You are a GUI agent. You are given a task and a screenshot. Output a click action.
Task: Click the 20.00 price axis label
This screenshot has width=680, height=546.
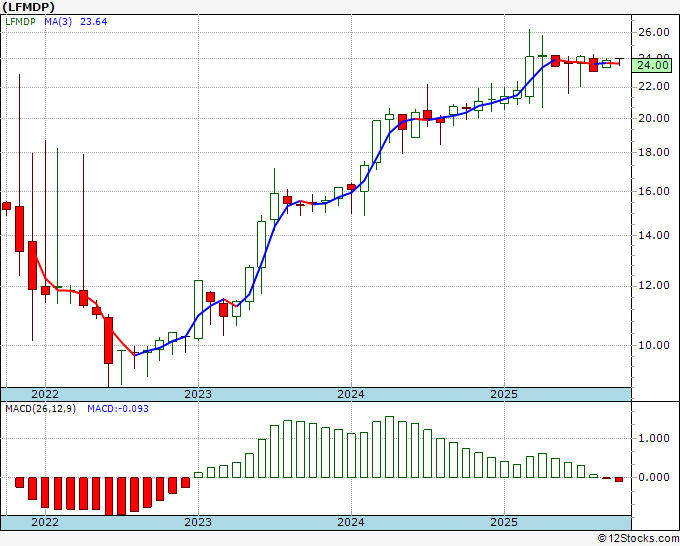point(654,118)
